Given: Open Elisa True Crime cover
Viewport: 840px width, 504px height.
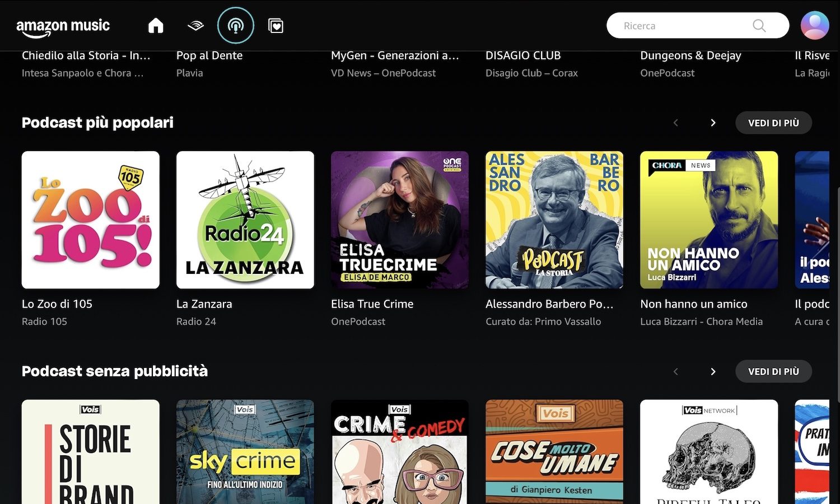Looking at the screenshot, I should [x=400, y=220].
